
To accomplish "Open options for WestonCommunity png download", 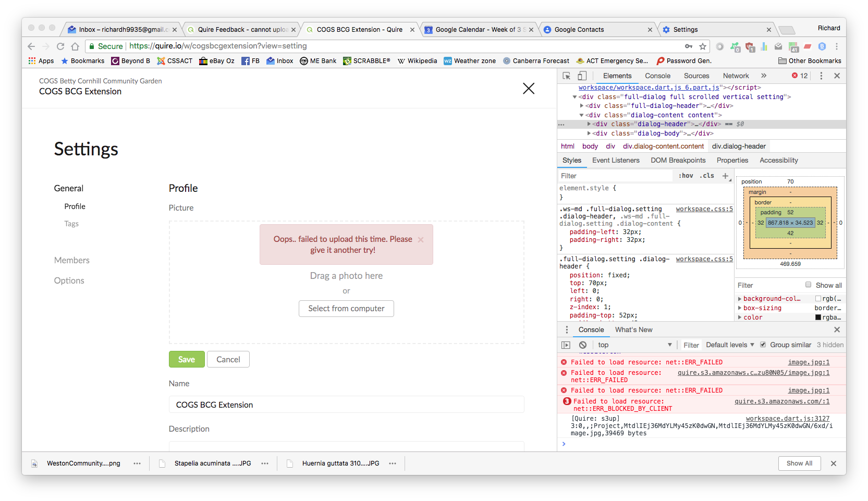I will [x=137, y=463].
